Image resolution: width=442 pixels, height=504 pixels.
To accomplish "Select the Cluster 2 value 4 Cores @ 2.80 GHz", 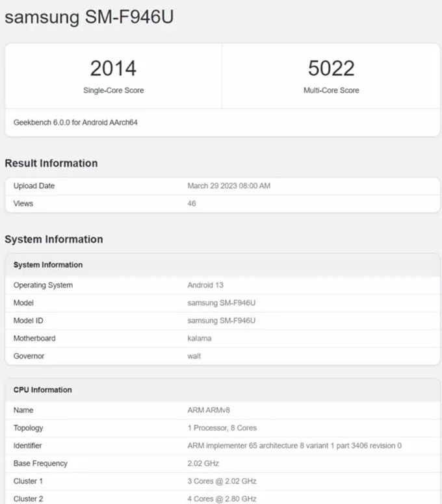I will (x=222, y=499).
